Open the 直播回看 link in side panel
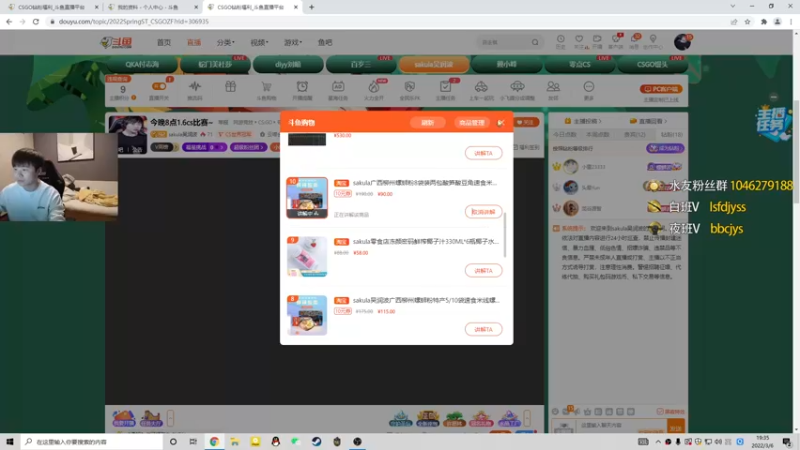This screenshot has height=450, width=800. (x=648, y=121)
